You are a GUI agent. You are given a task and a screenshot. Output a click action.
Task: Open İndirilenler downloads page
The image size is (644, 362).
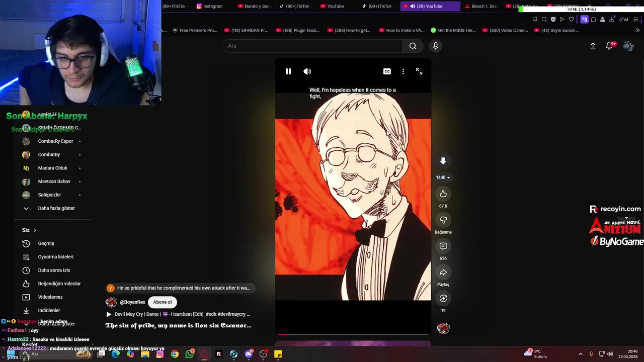[49, 311]
